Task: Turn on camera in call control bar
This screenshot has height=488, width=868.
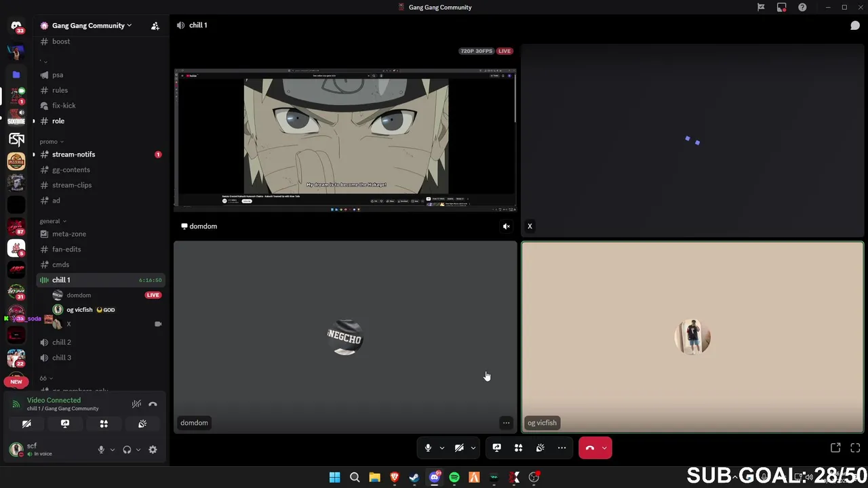Action: (x=459, y=448)
